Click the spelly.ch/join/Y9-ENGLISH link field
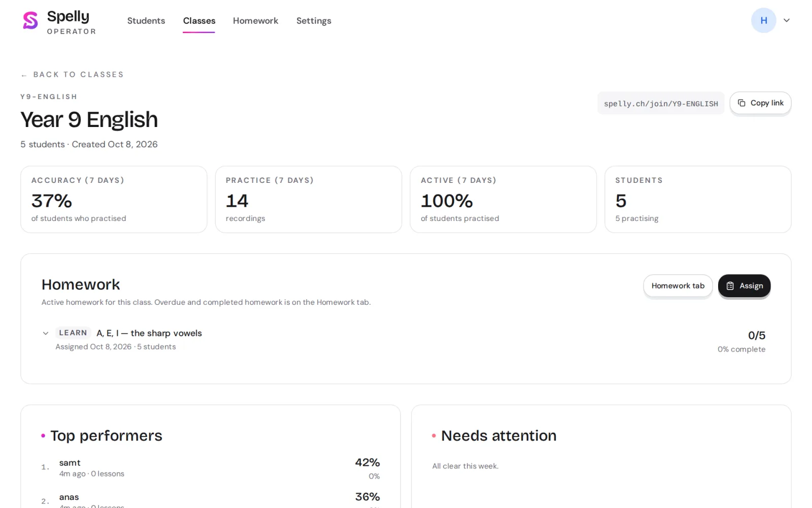This screenshot has height=508, width=812. [661, 103]
